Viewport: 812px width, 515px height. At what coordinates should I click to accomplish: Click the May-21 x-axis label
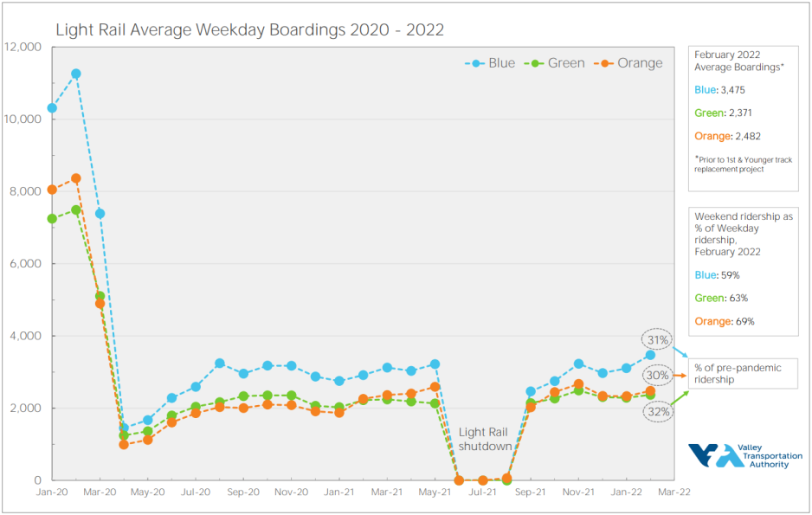[x=435, y=492]
